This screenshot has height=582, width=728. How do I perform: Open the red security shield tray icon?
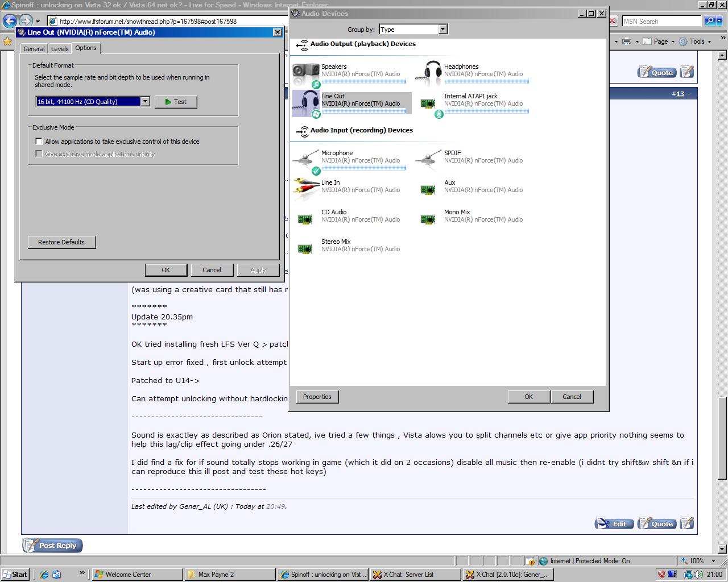(661, 575)
